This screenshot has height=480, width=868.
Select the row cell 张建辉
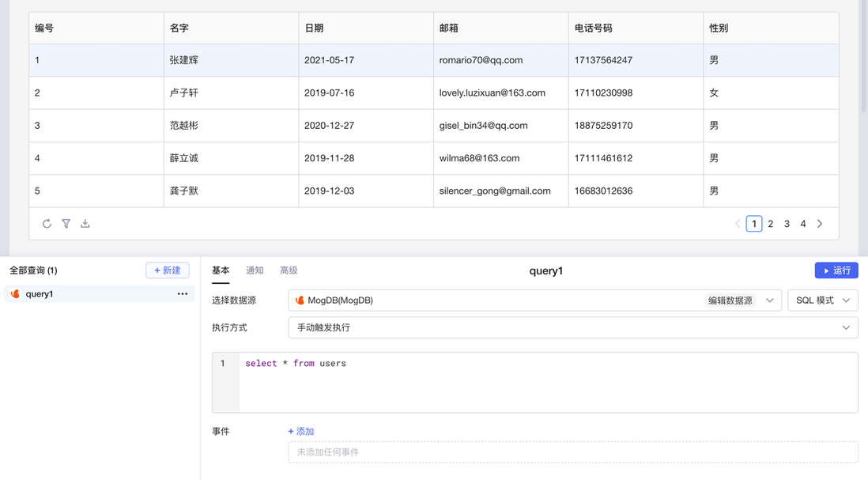(x=232, y=60)
